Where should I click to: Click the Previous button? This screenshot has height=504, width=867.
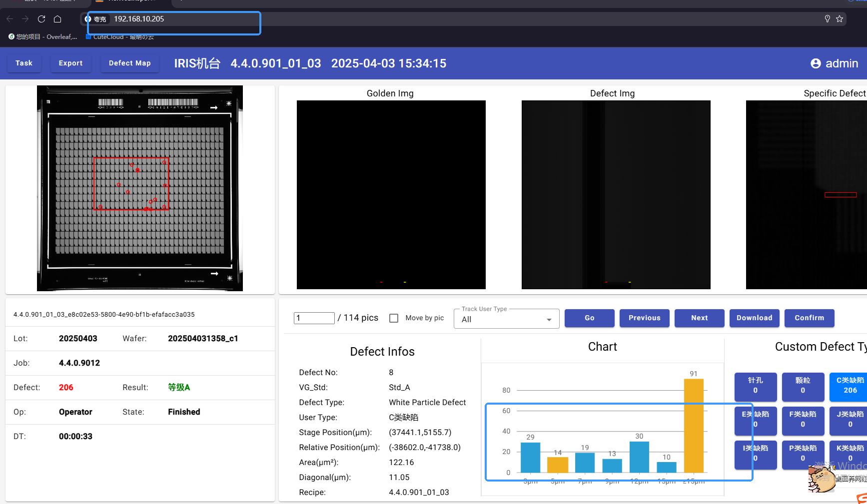645,318
